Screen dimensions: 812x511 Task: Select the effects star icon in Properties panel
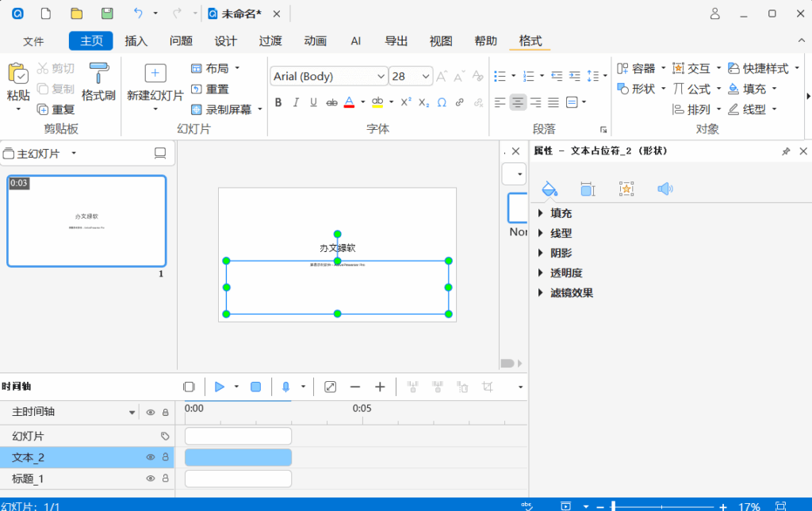pos(626,188)
